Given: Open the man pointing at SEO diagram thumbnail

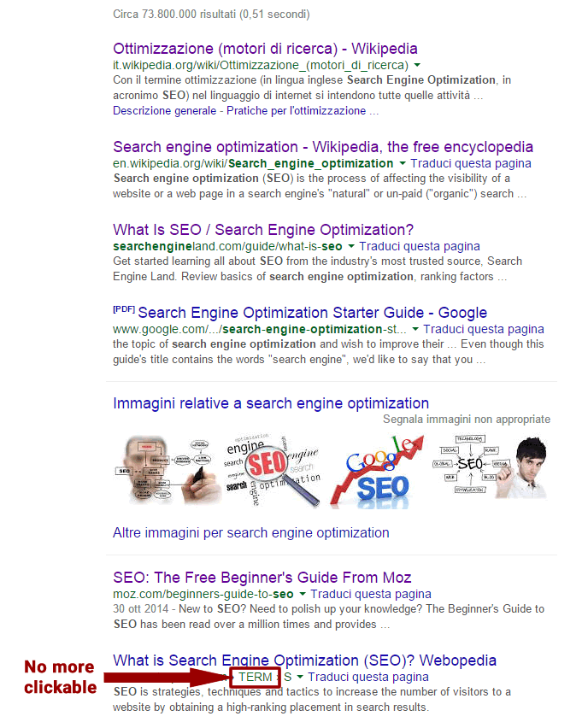Looking at the screenshot, I should 490,467.
